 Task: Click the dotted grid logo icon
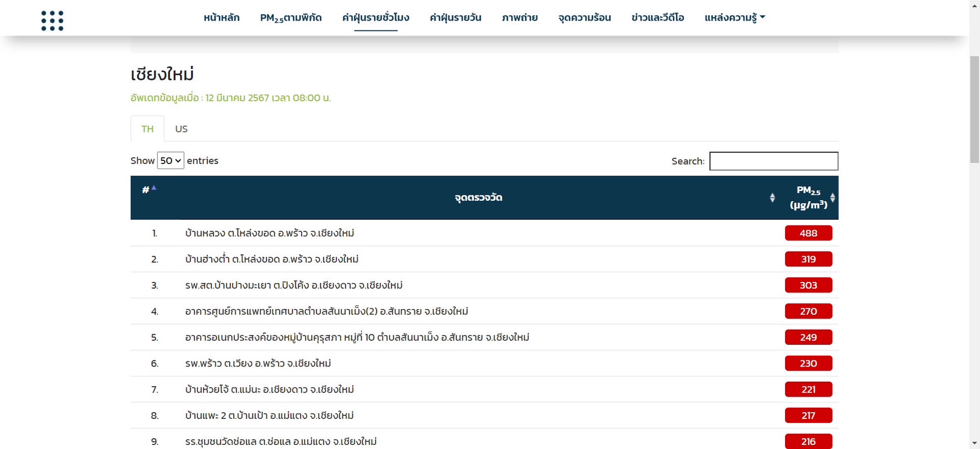[52, 21]
